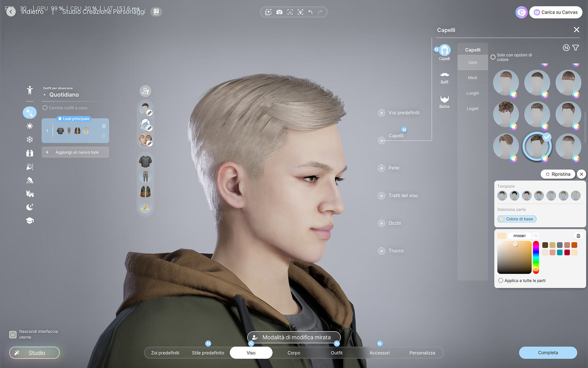
Task: Select the Lunghi hair length category
Action: point(473,93)
